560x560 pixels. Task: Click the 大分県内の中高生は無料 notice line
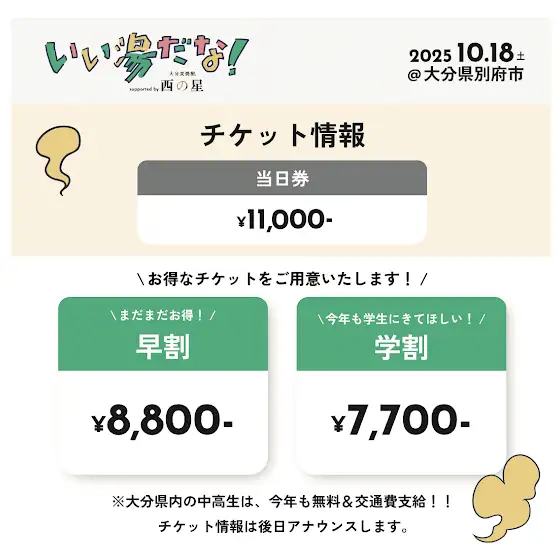(x=282, y=502)
